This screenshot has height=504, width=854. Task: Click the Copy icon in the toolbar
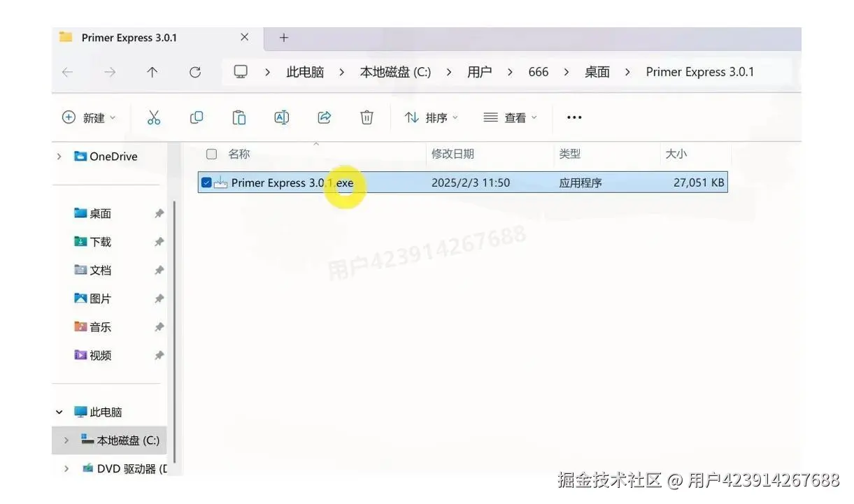click(197, 117)
